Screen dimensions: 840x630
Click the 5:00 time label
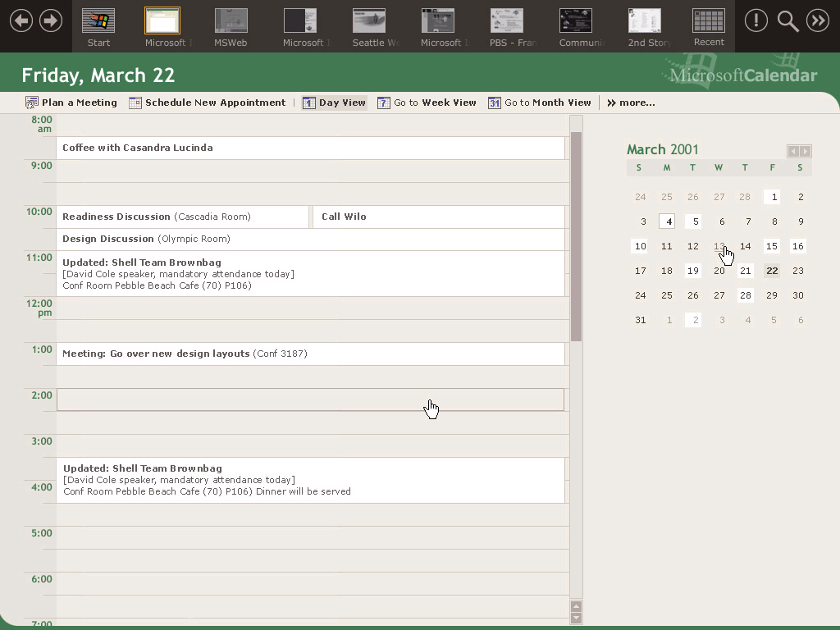41,533
